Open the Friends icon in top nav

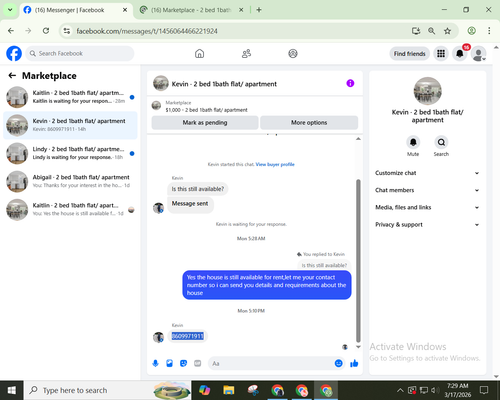[246, 53]
